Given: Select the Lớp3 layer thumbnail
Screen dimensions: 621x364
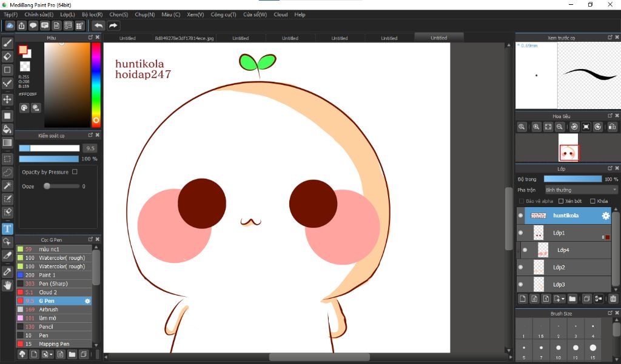Looking at the screenshot, I should [539, 285].
